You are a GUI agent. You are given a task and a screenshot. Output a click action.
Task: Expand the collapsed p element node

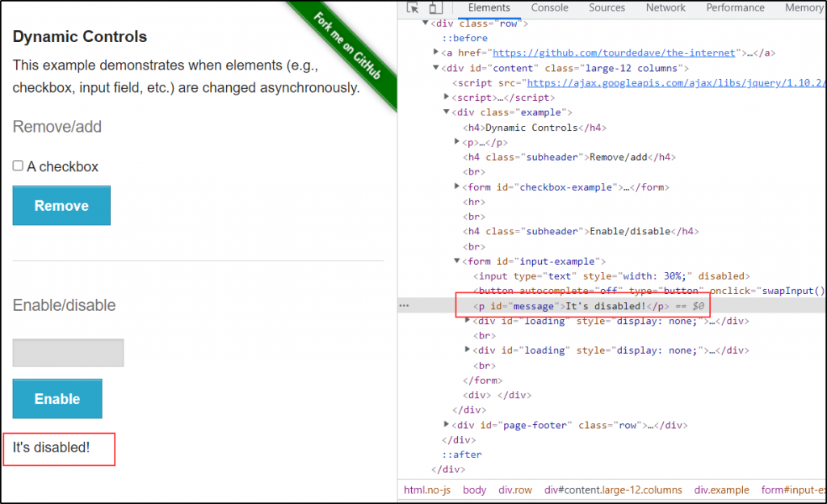[x=457, y=141]
